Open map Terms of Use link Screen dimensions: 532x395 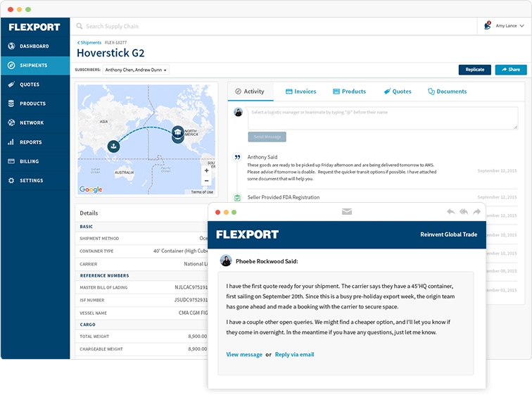coord(202,192)
